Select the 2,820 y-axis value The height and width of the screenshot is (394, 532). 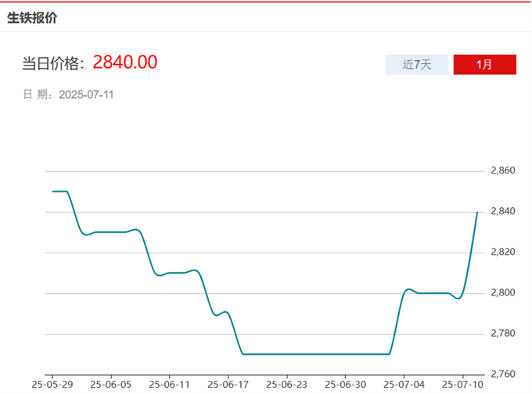(x=502, y=252)
